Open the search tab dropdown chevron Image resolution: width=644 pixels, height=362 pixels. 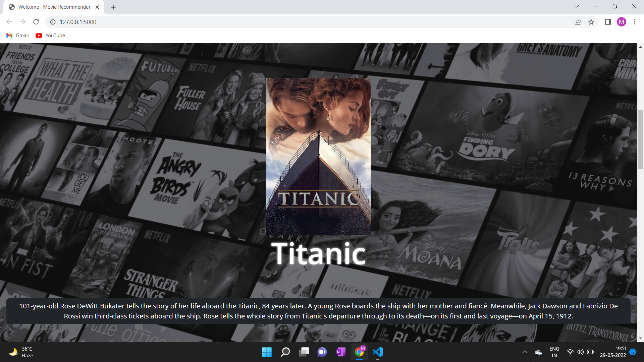coord(576,6)
